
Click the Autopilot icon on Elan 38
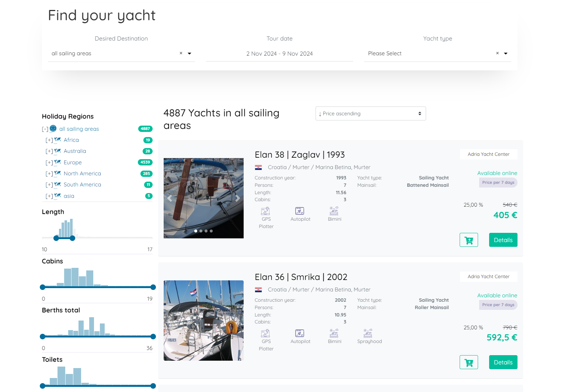(300, 211)
